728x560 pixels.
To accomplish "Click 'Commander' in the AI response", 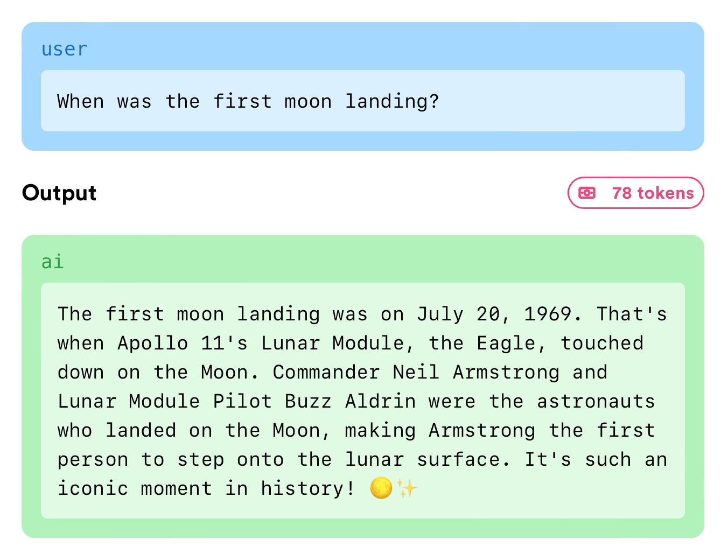I will pyautogui.click(x=326, y=372).
